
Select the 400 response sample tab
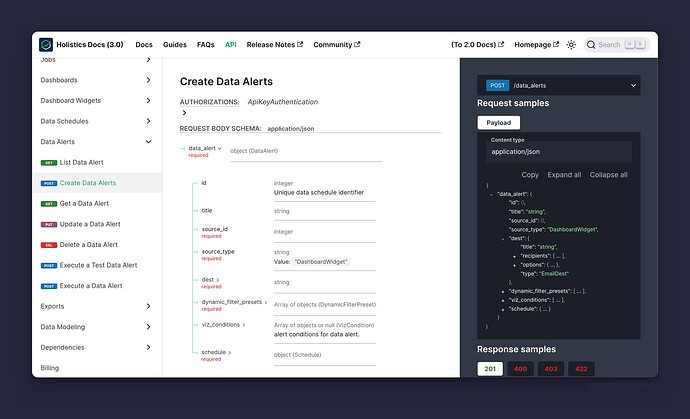521,369
